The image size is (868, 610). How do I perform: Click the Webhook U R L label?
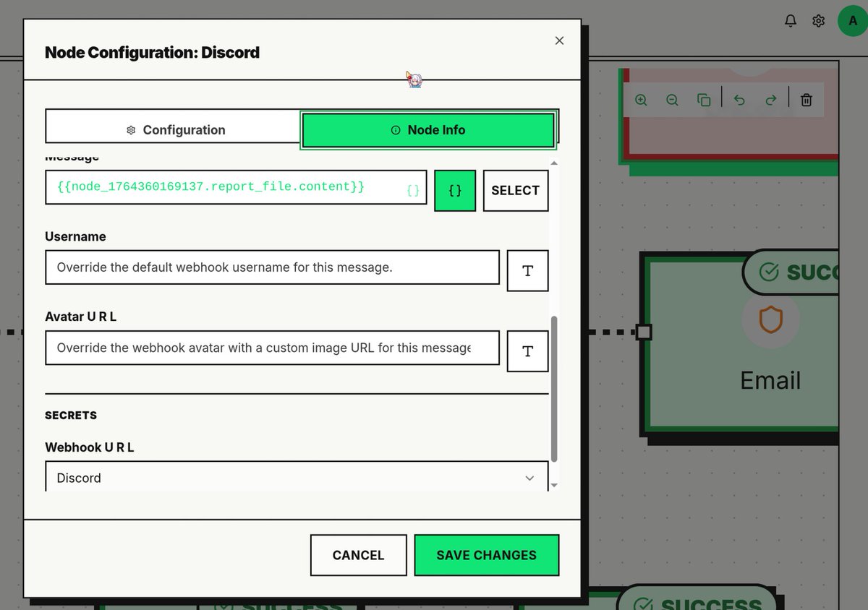[x=90, y=447]
